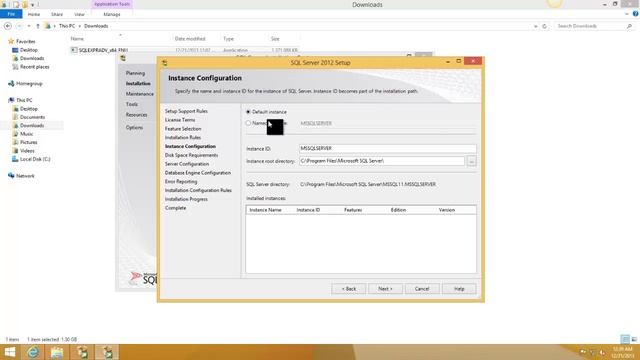
Task: Go back in Explorer navigation
Action: (8, 26)
